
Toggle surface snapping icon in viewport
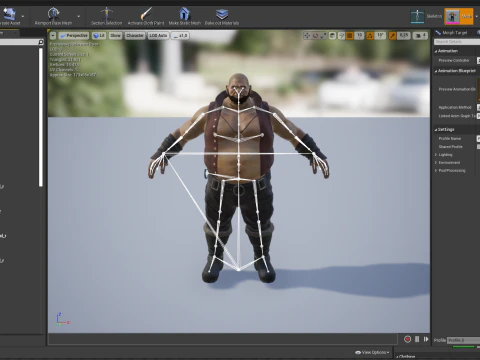(341, 35)
